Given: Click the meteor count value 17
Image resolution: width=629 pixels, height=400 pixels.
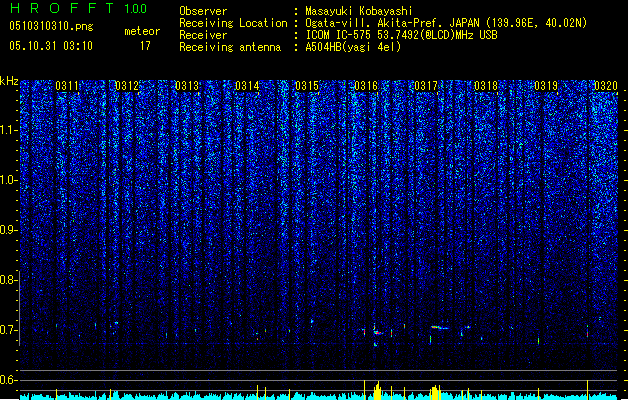Looking at the screenshot, I should pyautogui.click(x=145, y=46).
